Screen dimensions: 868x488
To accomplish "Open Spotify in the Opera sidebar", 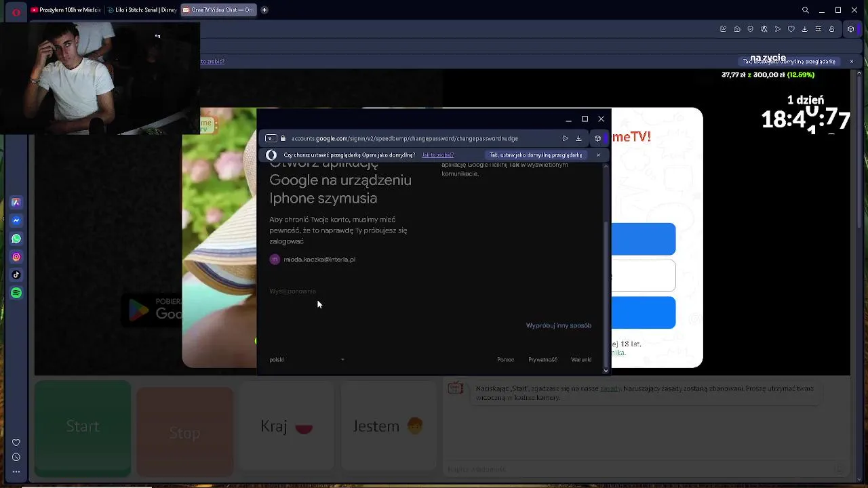I will (x=16, y=293).
